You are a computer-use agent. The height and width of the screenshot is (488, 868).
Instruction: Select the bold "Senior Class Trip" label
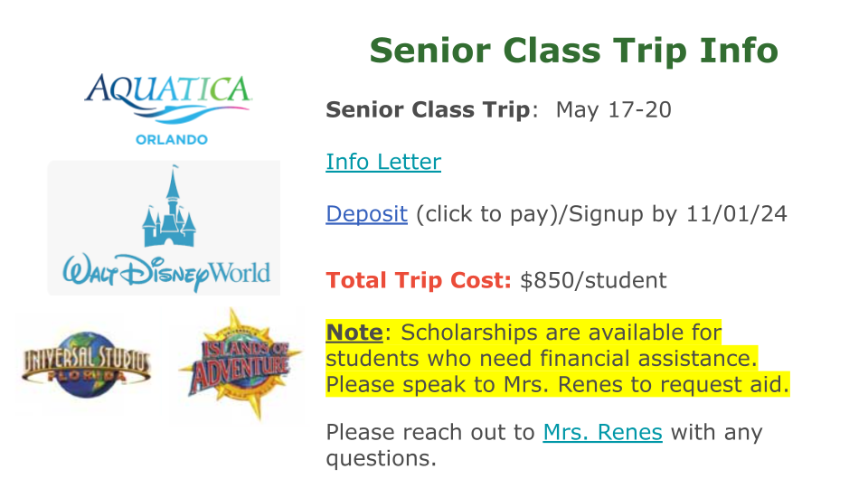pyautogui.click(x=428, y=110)
